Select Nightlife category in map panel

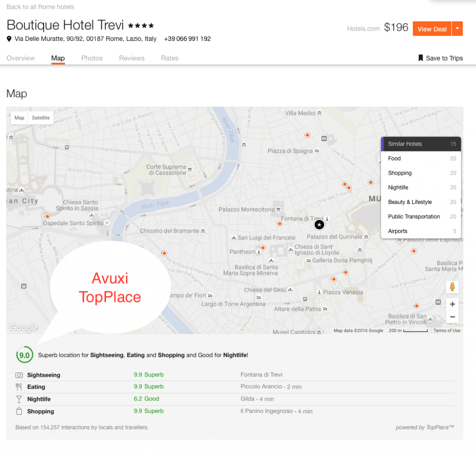(x=421, y=188)
